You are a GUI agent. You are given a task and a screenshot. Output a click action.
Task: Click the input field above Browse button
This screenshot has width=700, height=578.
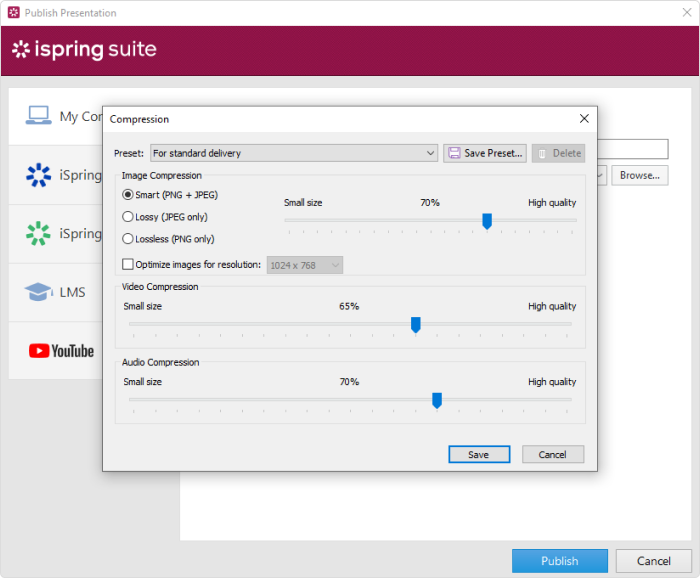[x=633, y=149]
